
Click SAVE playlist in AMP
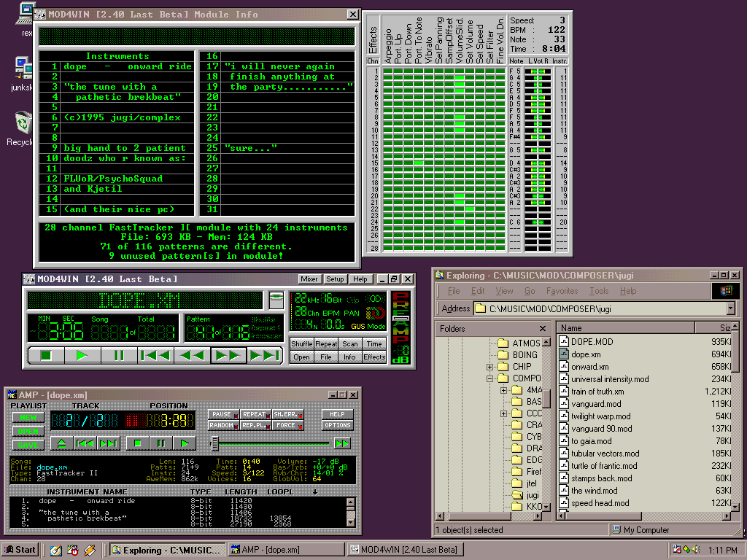(x=28, y=446)
